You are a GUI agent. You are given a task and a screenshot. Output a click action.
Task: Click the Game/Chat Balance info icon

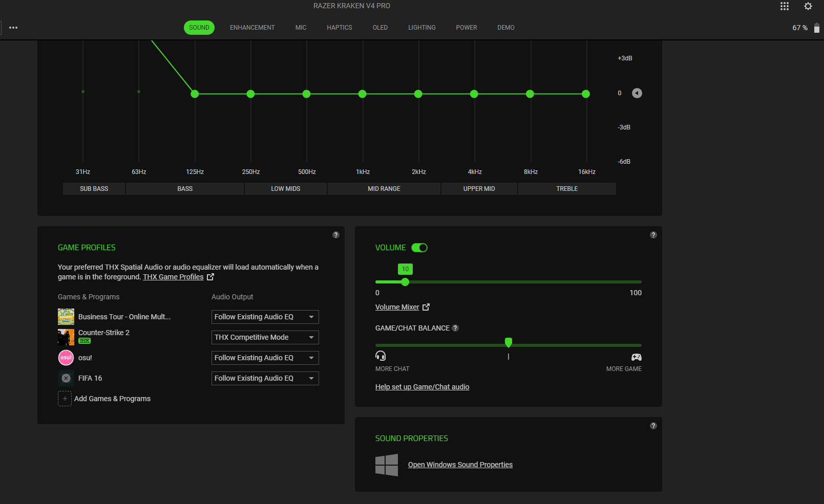pyautogui.click(x=455, y=328)
